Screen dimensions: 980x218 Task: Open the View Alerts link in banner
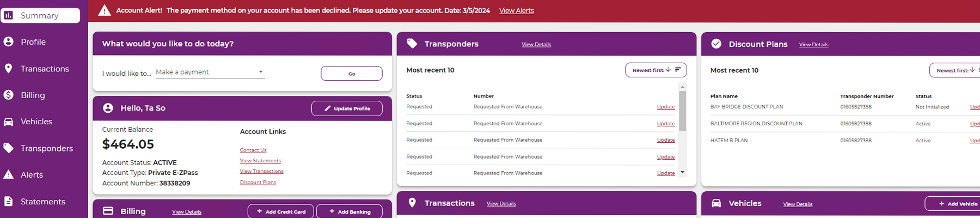[x=516, y=10]
